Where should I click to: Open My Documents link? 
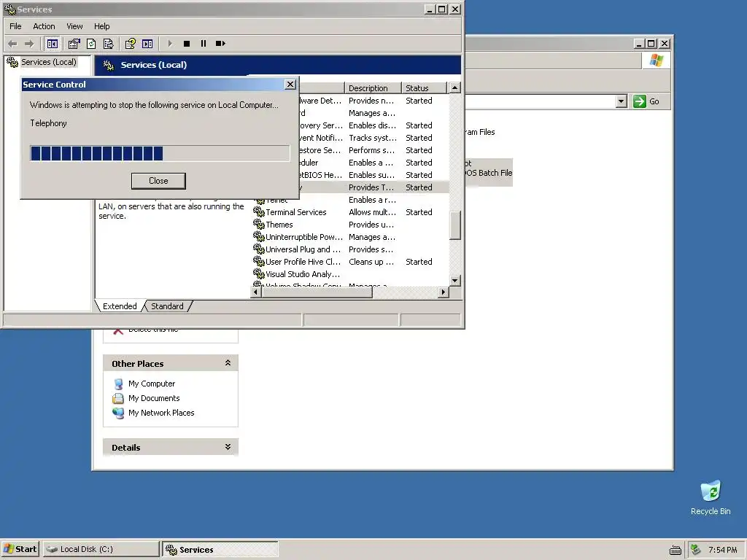click(154, 398)
